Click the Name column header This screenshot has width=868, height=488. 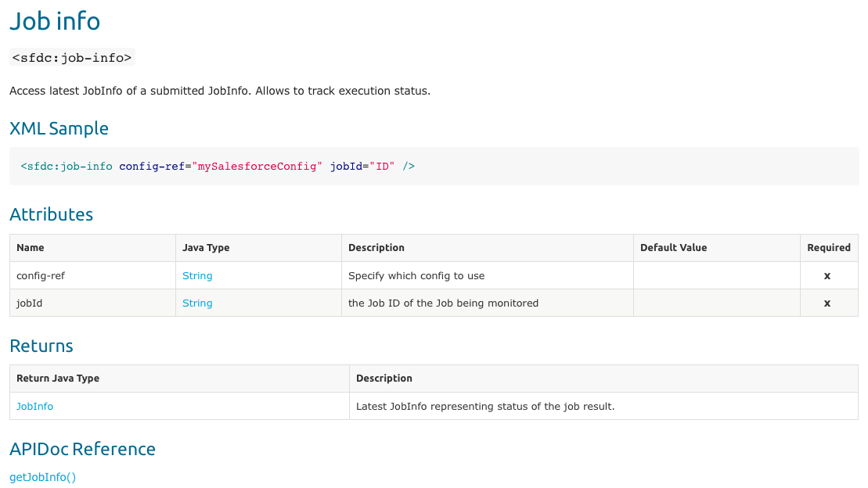point(31,247)
